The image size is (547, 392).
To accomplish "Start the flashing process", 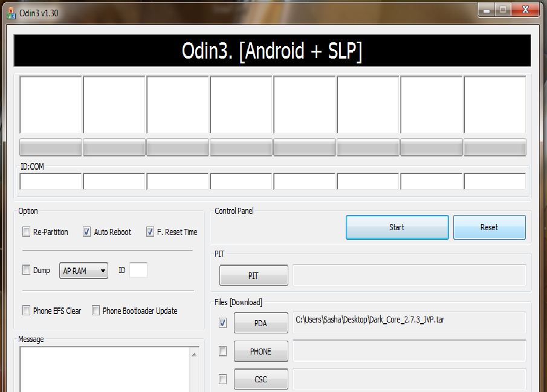I will coord(397,227).
